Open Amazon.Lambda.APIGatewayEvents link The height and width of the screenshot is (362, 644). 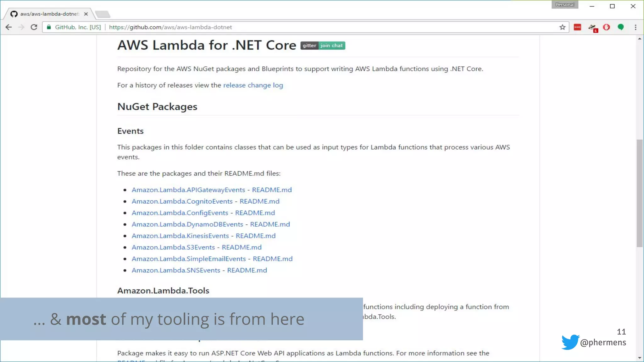188,190
